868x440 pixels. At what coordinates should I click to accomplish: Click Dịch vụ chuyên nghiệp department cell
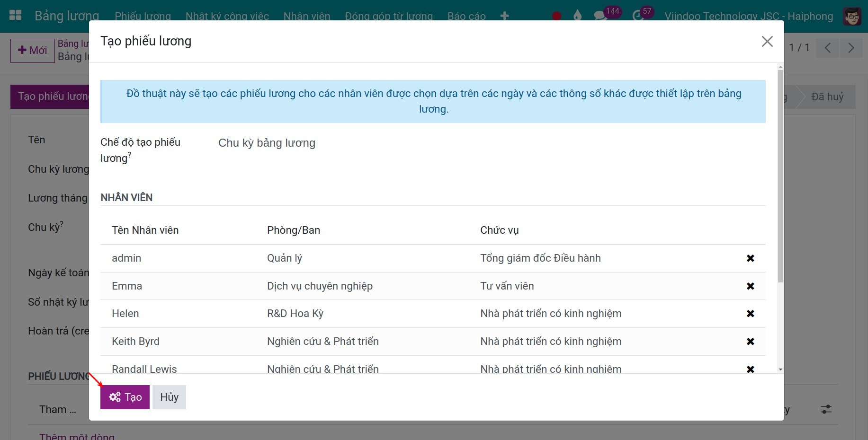click(x=320, y=286)
